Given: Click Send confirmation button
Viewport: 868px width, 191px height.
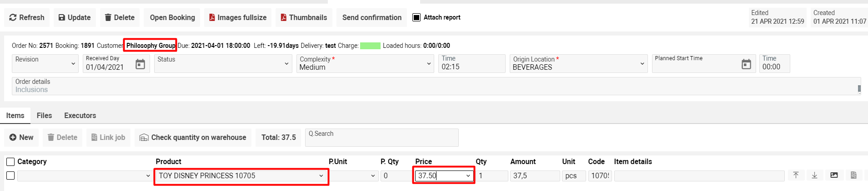Looking at the screenshot, I should [371, 17].
